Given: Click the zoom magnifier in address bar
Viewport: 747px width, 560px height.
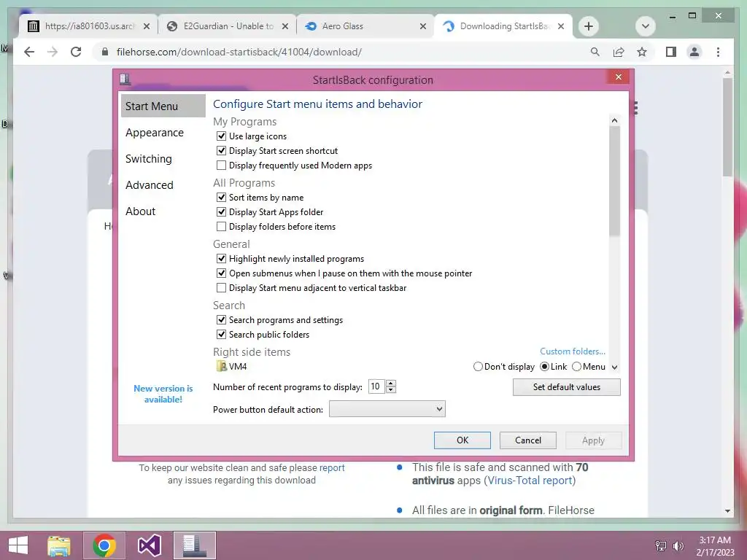Looking at the screenshot, I should click(595, 52).
